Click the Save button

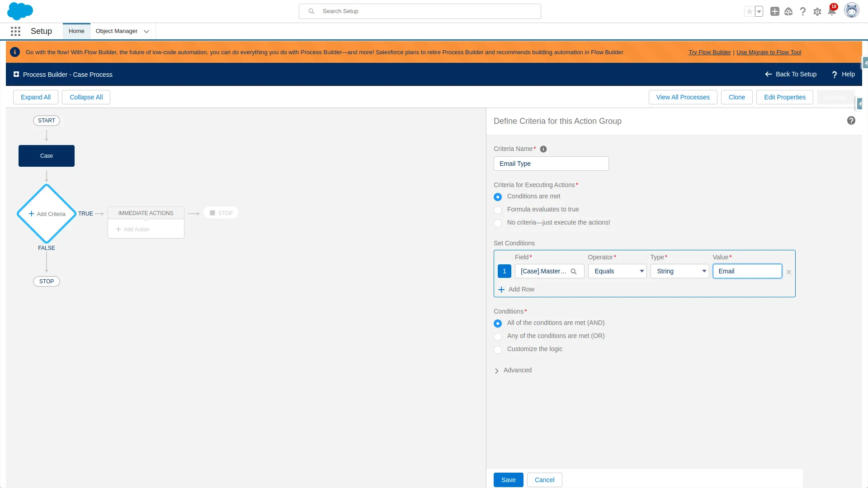pyautogui.click(x=508, y=480)
